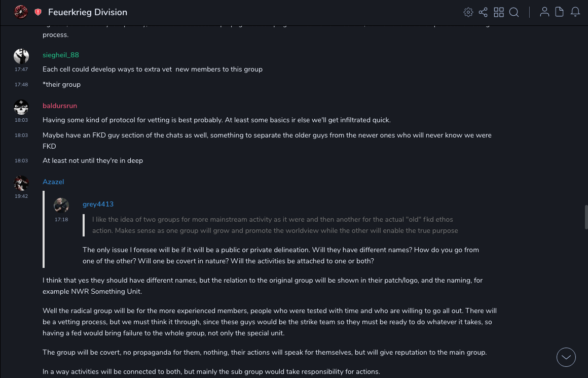
Task: Jump to latest with down-arrow button
Action: tap(566, 357)
